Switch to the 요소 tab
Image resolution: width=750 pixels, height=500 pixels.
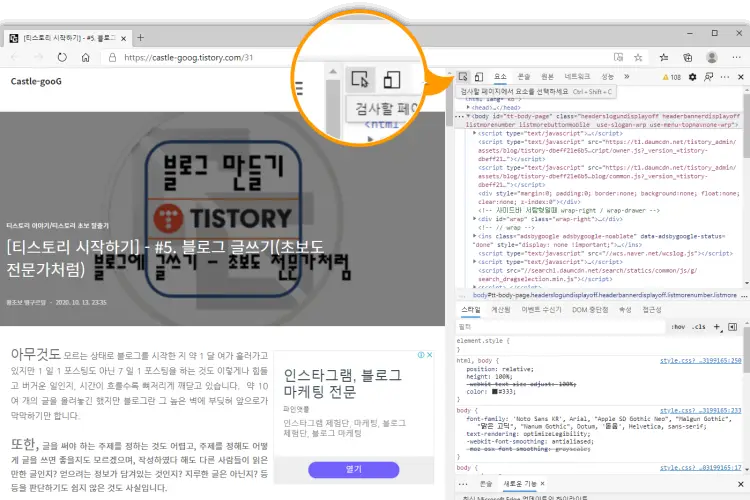pyautogui.click(x=500, y=77)
